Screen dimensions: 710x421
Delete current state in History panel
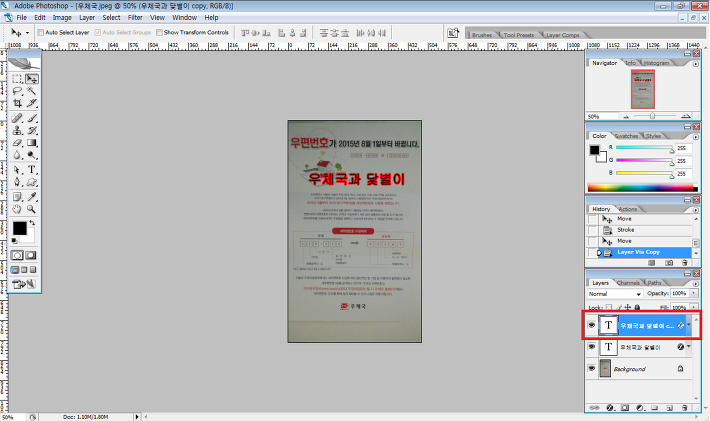[x=684, y=263]
